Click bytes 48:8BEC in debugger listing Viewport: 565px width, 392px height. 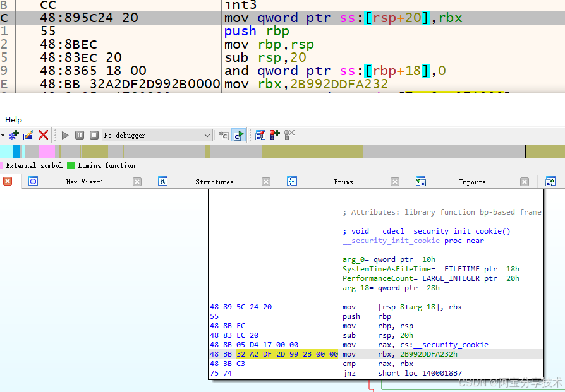pos(68,44)
